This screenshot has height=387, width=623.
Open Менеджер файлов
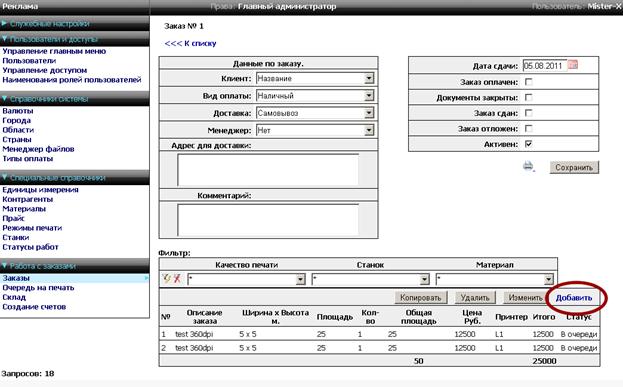click(38, 149)
